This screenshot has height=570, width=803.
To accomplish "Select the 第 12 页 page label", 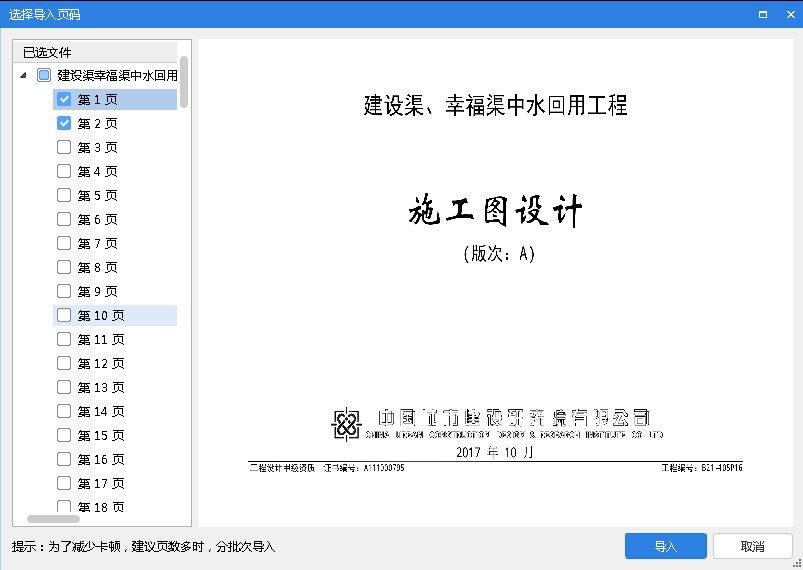I will [101, 363].
